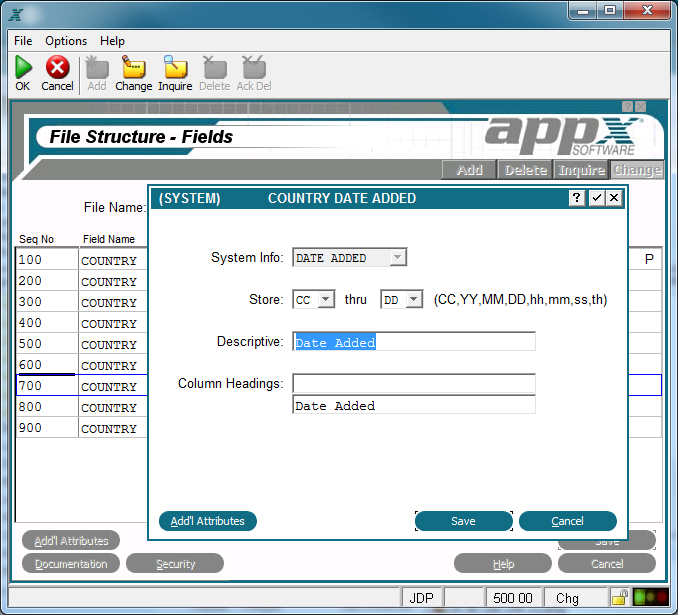Click COUNTRY field name in row 100
The height and width of the screenshot is (615, 678).
113,260
